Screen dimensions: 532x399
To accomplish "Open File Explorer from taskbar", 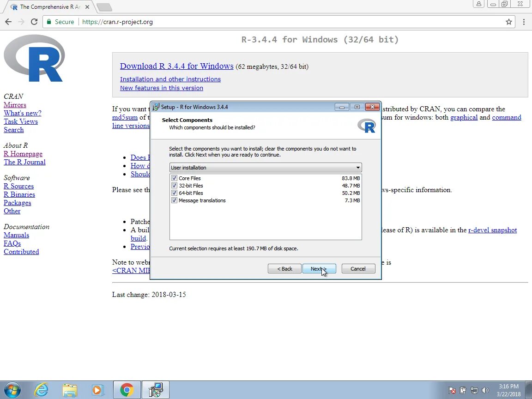I will 70,390.
